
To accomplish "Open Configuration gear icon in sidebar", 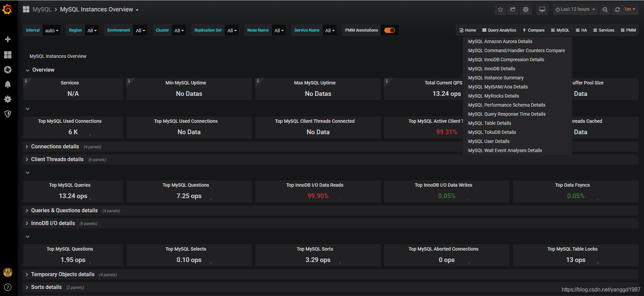I will point(7,99).
